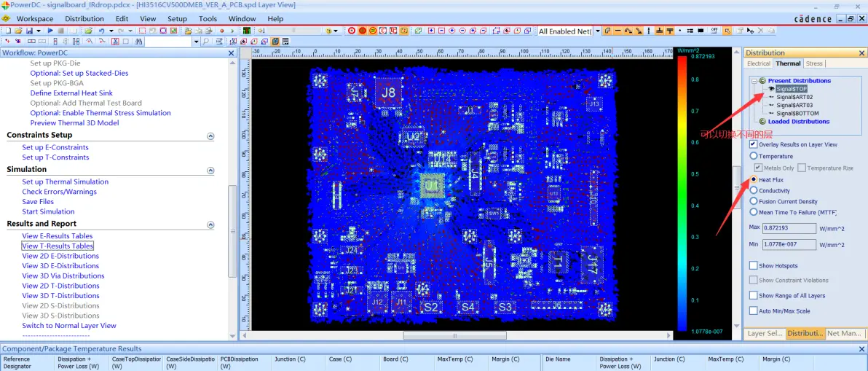Screen dimensions: 868x371
Task: Click the Save file toolbar icon
Action: tap(29, 31)
